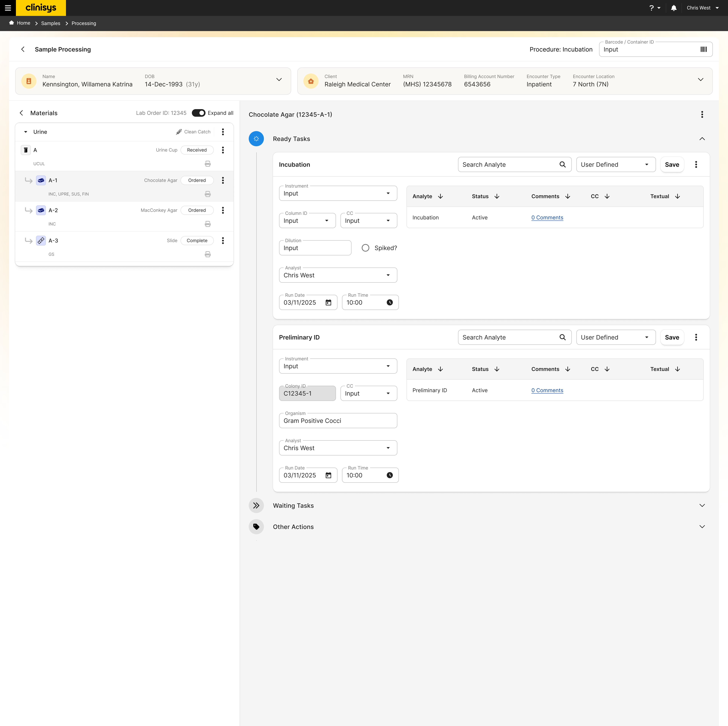The height and width of the screenshot is (726, 728).
Task: Open Chocolate Agar panel more options
Action: tap(702, 114)
